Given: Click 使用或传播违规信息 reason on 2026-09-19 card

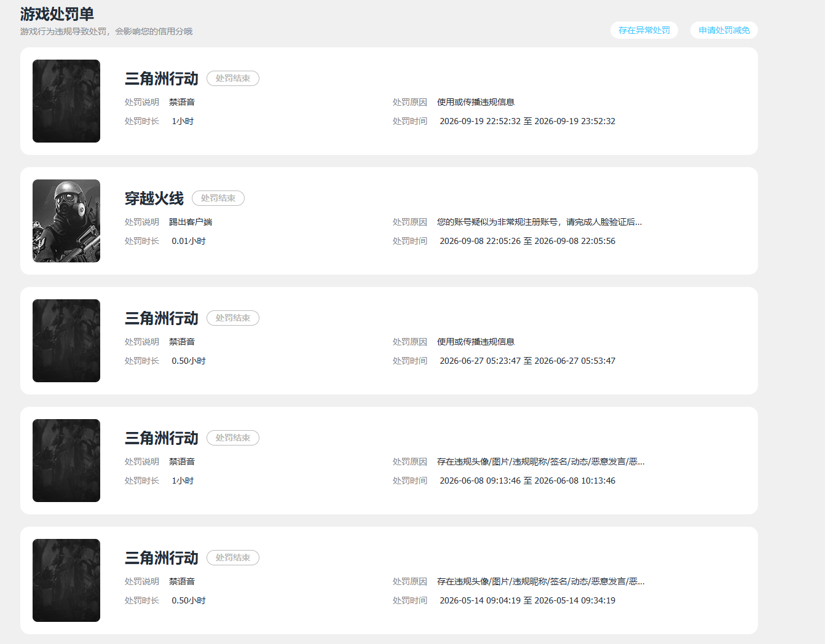Looking at the screenshot, I should [476, 102].
